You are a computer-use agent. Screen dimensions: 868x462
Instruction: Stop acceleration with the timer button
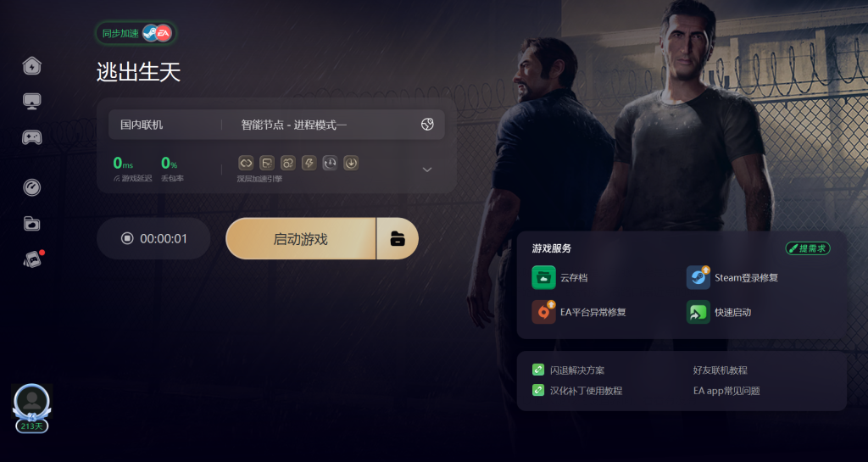coord(153,238)
